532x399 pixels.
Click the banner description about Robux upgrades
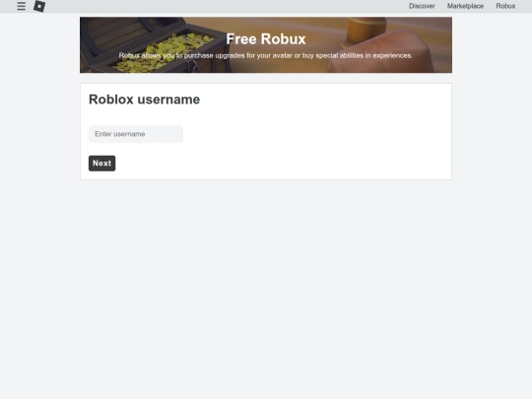tap(266, 55)
